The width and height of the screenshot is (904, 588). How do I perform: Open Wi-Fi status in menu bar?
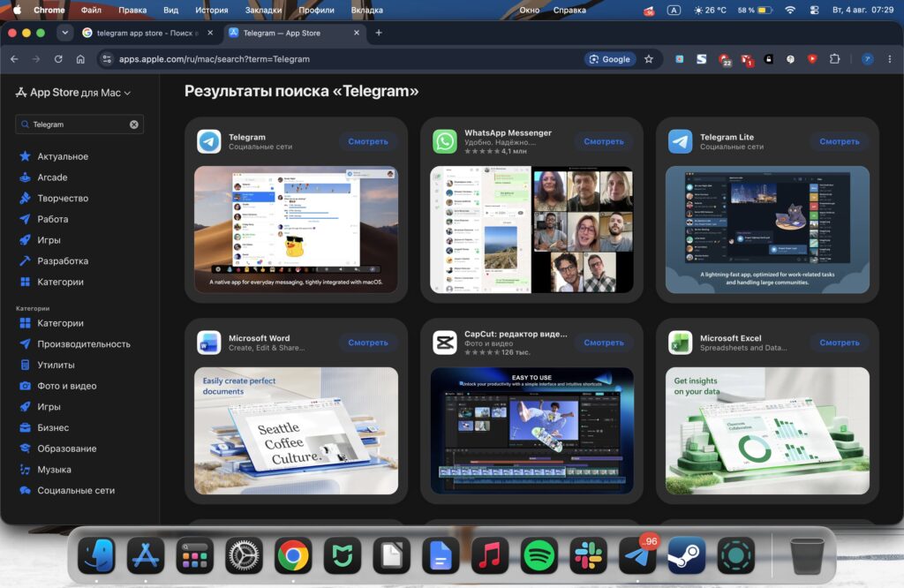tap(790, 10)
